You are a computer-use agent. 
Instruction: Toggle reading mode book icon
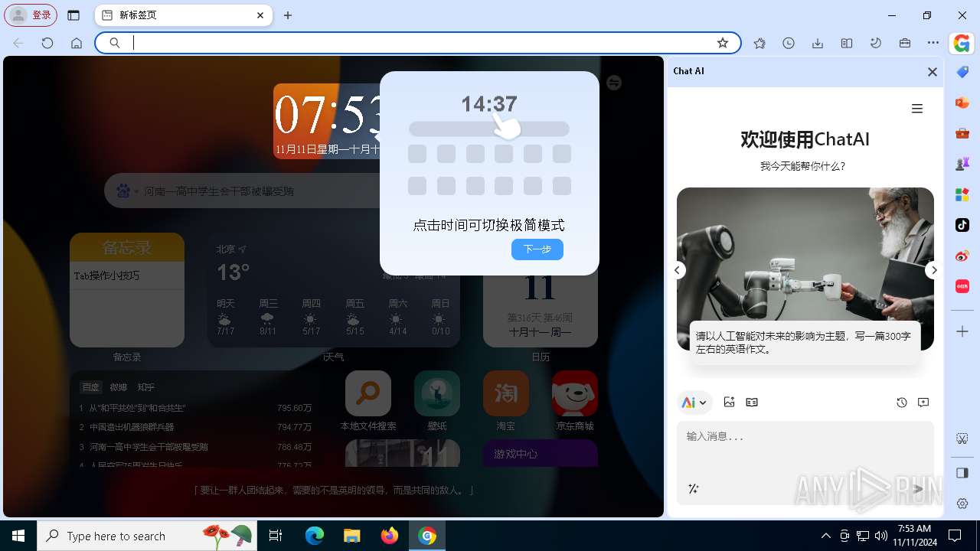[x=847, y=44]
